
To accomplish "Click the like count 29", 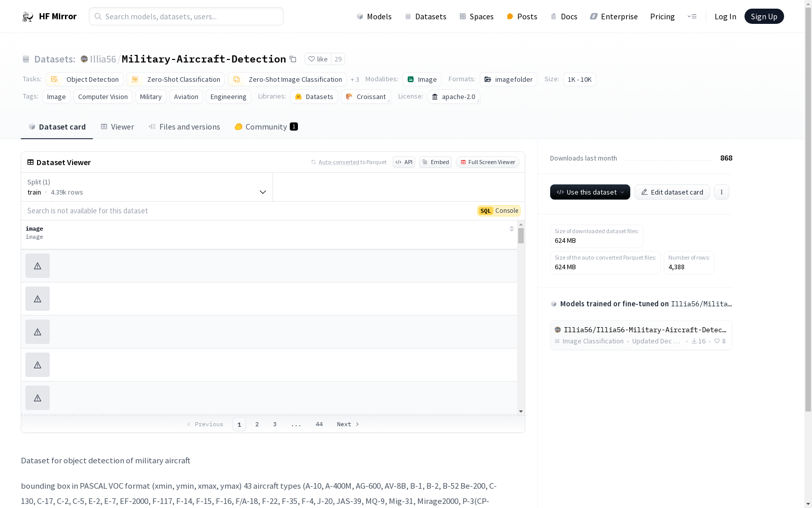I will click(338, 59).
